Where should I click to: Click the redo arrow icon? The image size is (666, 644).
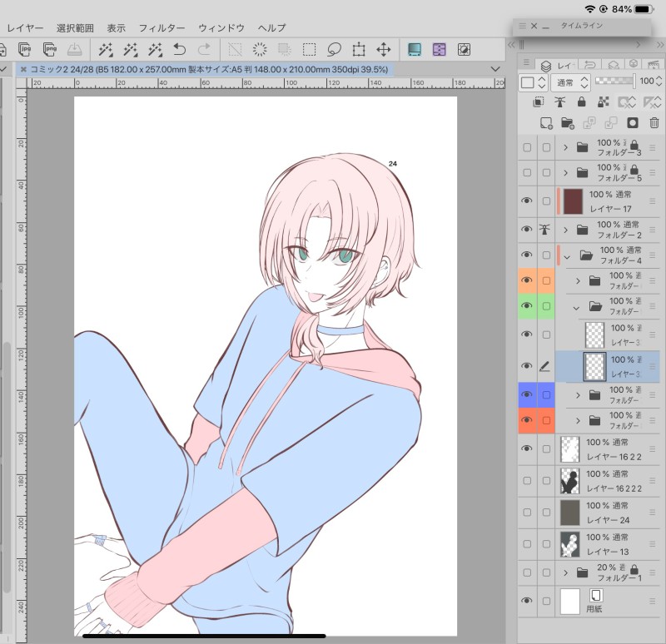pyautogui.click(x=204, y=50)
